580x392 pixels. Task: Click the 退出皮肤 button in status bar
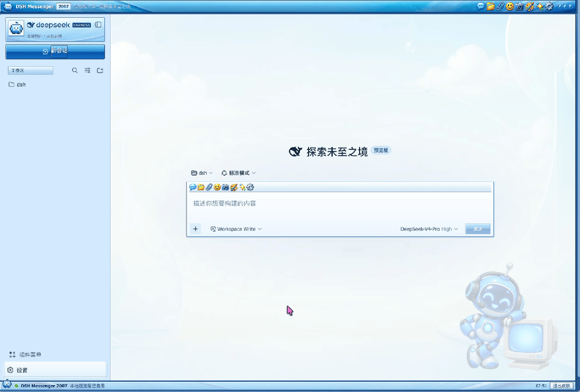tap(562, 386)
